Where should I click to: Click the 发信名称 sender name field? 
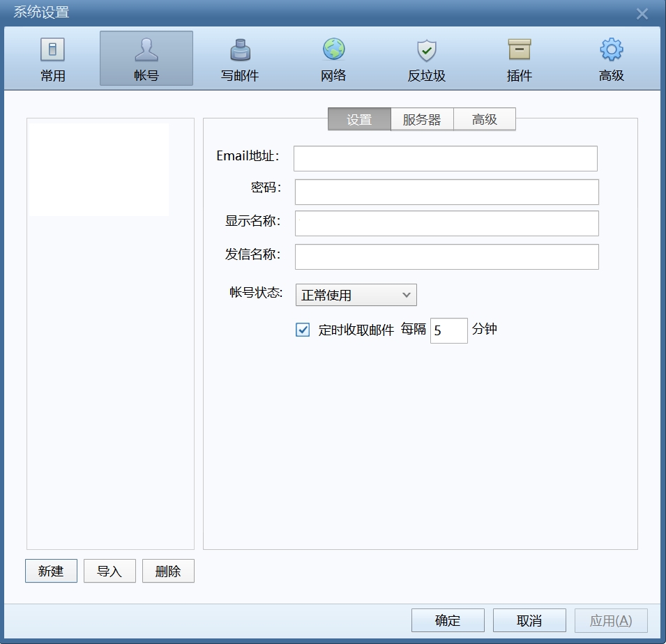(447, 257)
